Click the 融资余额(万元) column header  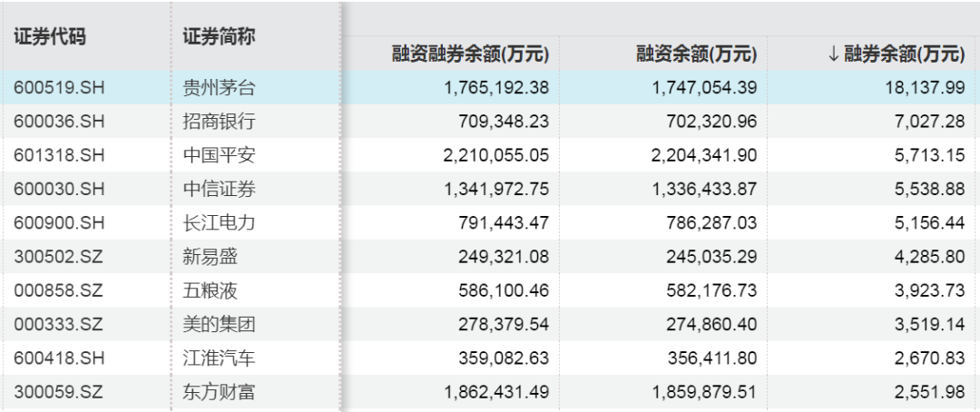(x=697, y=54)
